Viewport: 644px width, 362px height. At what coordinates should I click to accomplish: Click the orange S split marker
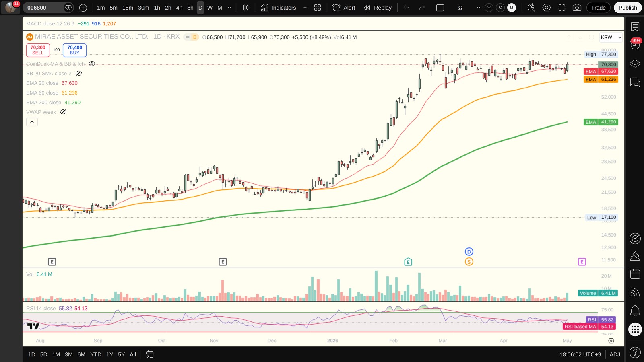(x=469, y=262)
